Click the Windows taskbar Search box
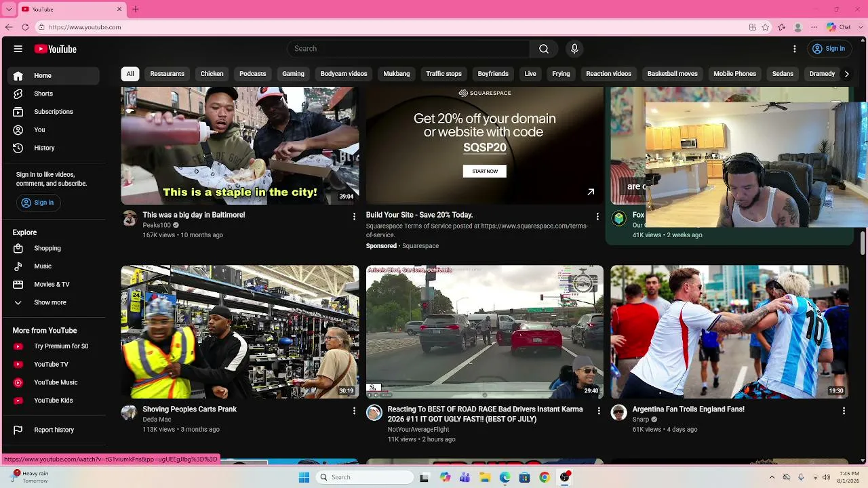Screen dimensions: 868x488 [x=365, y=477]
